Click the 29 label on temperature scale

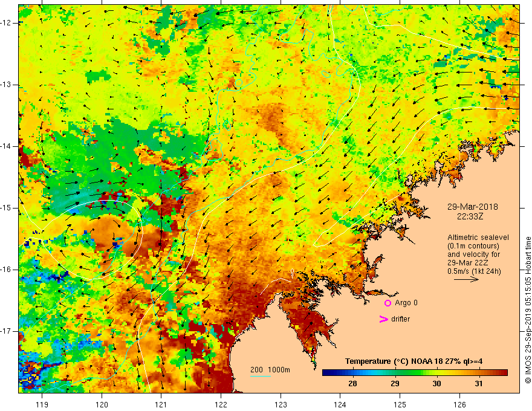click(x=395, y=384)
